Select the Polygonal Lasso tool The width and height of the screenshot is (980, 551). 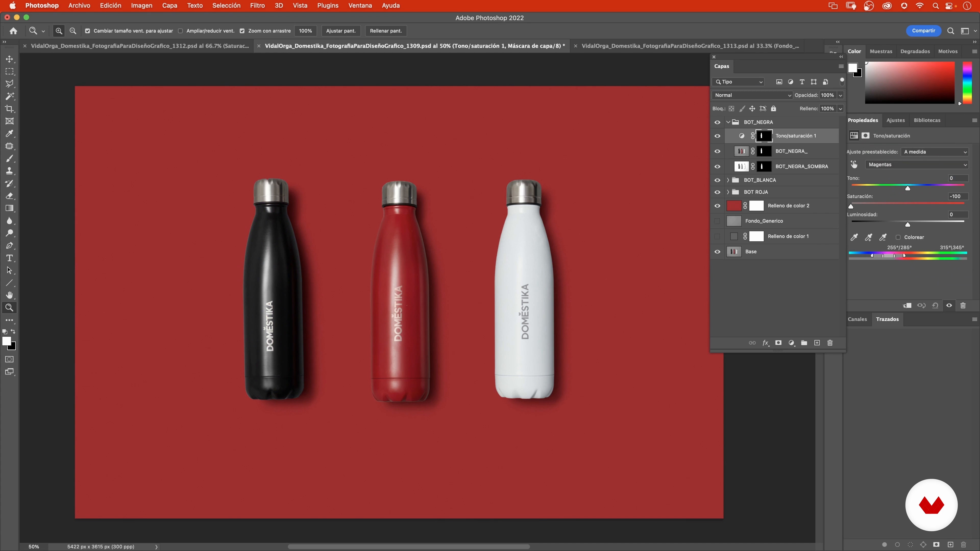coord(9,84)
